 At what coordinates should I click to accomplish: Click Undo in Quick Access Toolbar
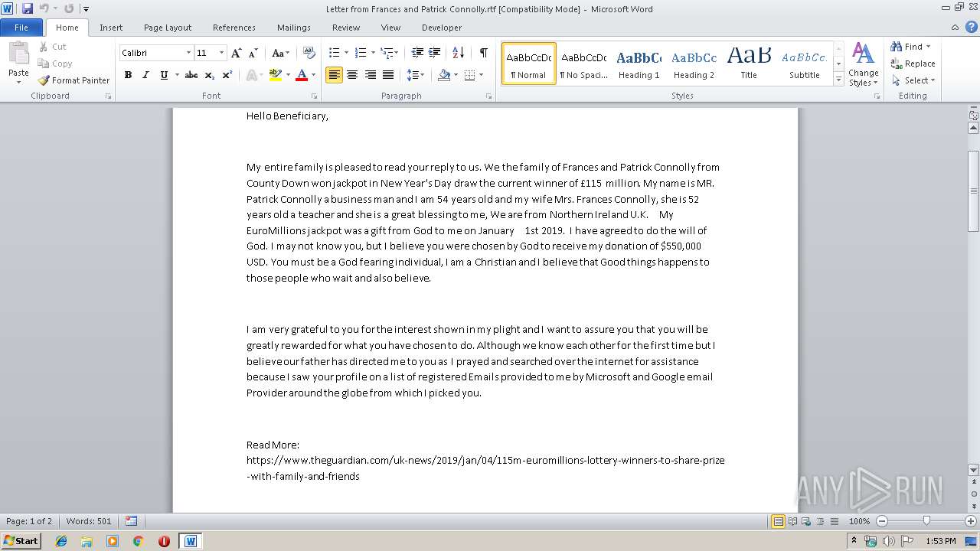coord(44,8)
